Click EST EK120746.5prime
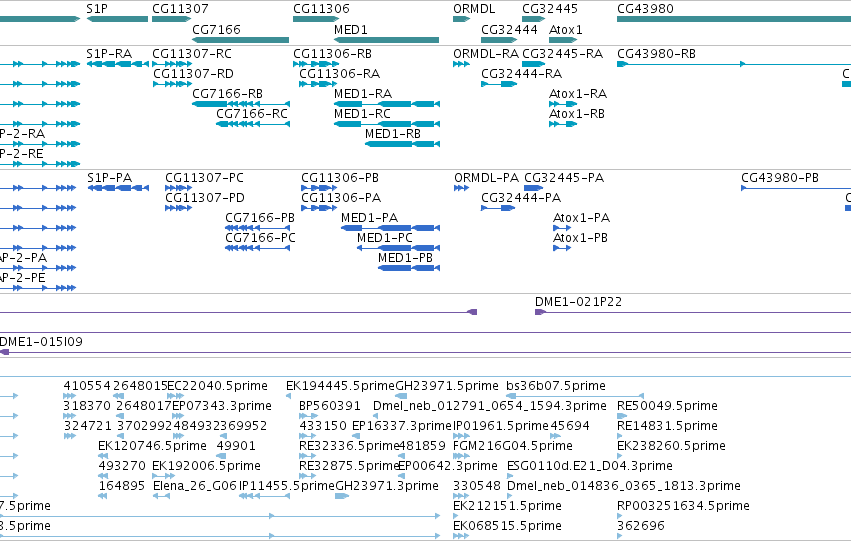The image size is (851, 541). [x=103, y=456]
